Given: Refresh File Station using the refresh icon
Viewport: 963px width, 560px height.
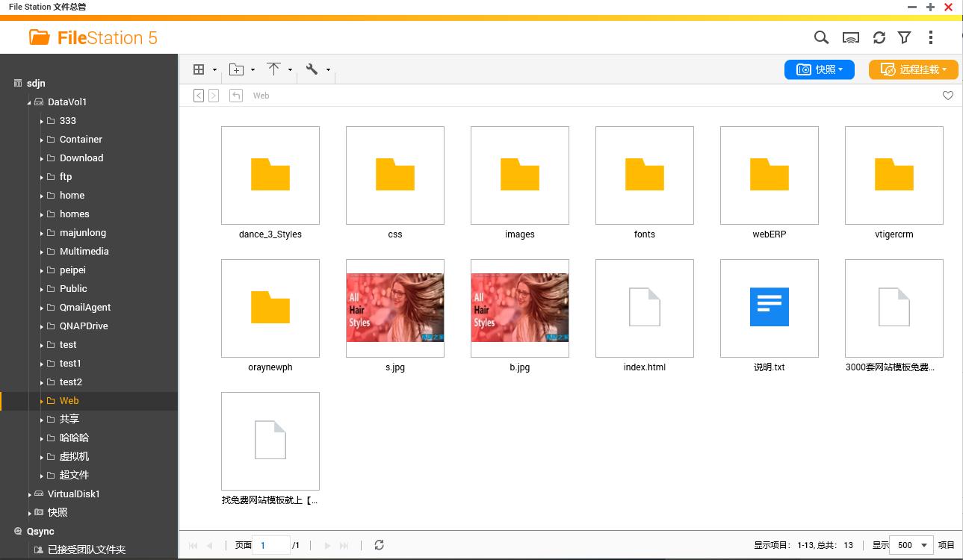Looking at the screenshot, I should click(x=879, y=37).
